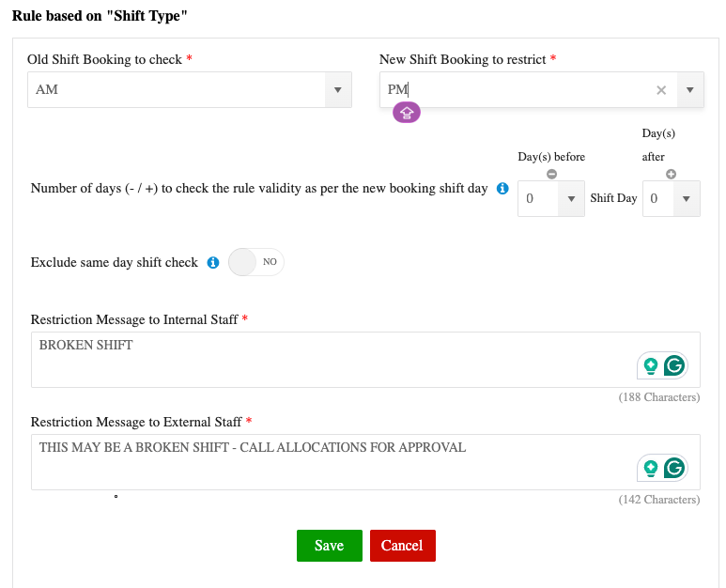Expand the New Shift Booking to restrict dropdown arrow
Viewport: 726px width, 588px height.
(690, 90)
